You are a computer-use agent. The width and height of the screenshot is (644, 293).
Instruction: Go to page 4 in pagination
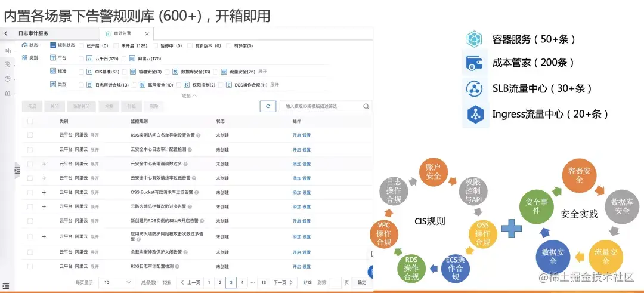242,282
